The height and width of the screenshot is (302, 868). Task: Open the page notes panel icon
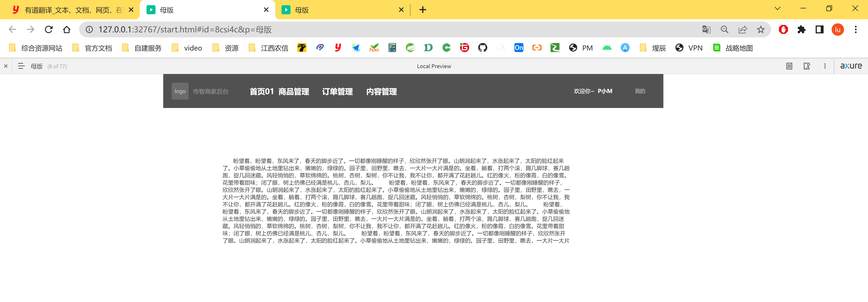click(x=789, y=66)
